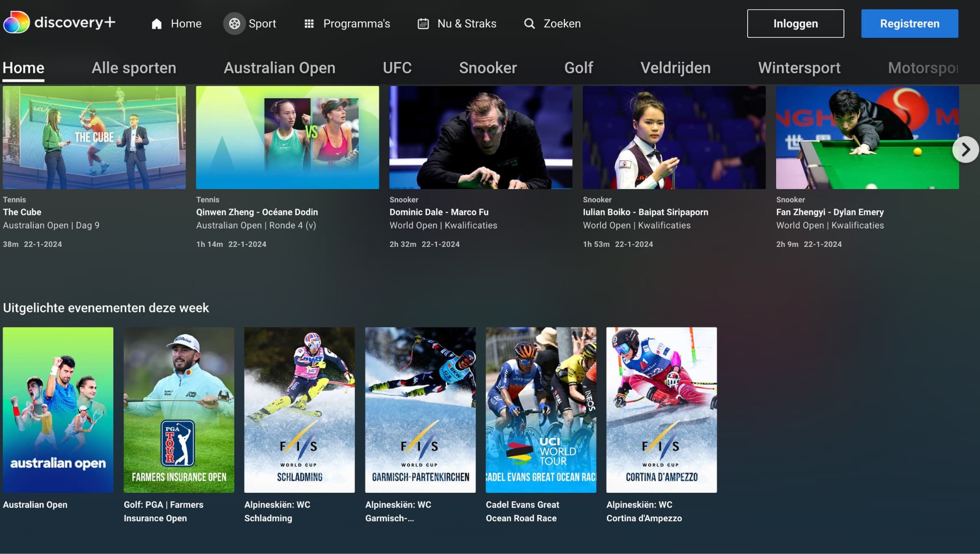Click 'Iulian Boiko - Baipat Siripaporn' title

[645, 212]
